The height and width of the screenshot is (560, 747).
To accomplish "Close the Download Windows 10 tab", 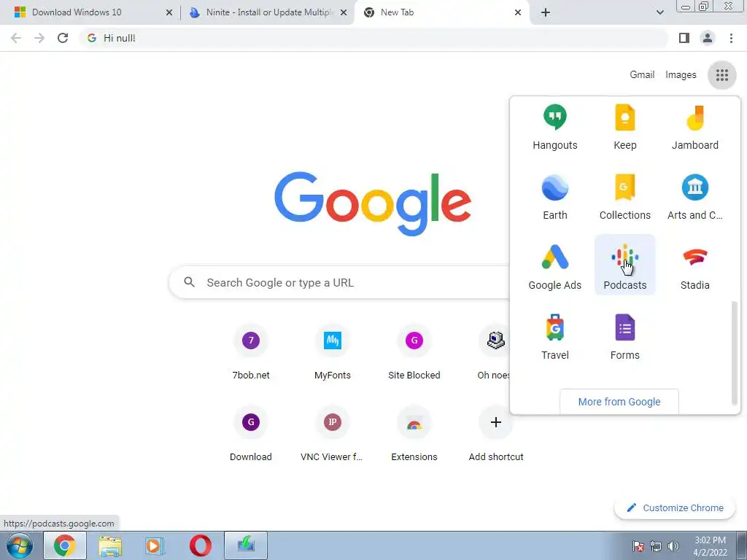I will point(169,13).
